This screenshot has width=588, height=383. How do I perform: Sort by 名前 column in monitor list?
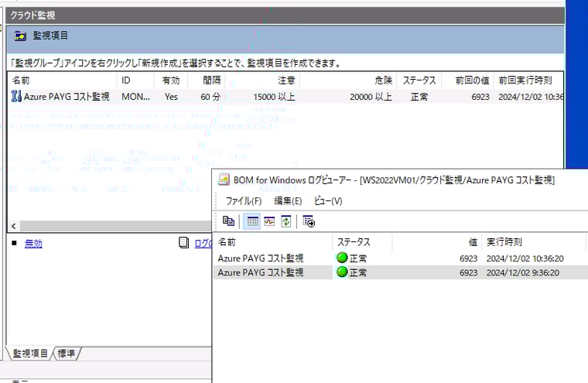pos(62,80)
